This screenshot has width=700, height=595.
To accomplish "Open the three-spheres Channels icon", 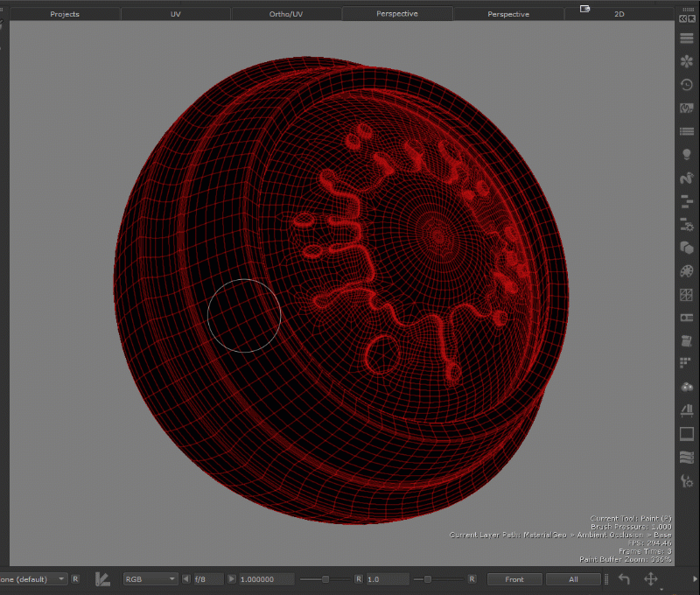I will (x=687, y=387).
